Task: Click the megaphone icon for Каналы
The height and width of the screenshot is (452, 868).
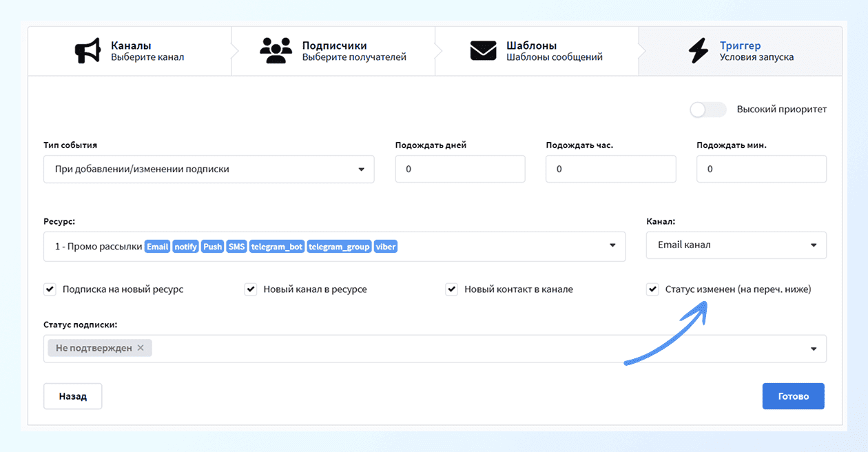Action: coord(87,52)
